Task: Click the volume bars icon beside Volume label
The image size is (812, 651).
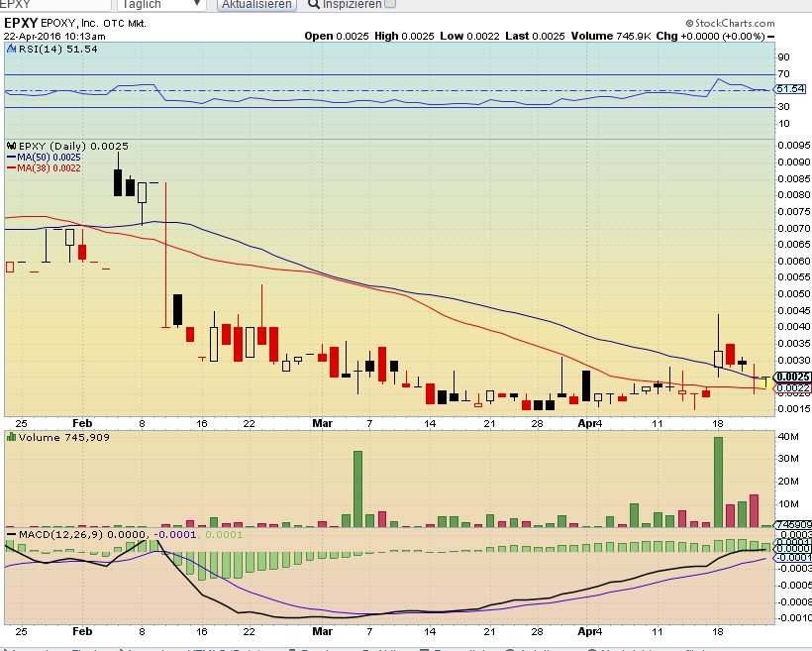Action: pyautogui.click(x=12, y=437)
